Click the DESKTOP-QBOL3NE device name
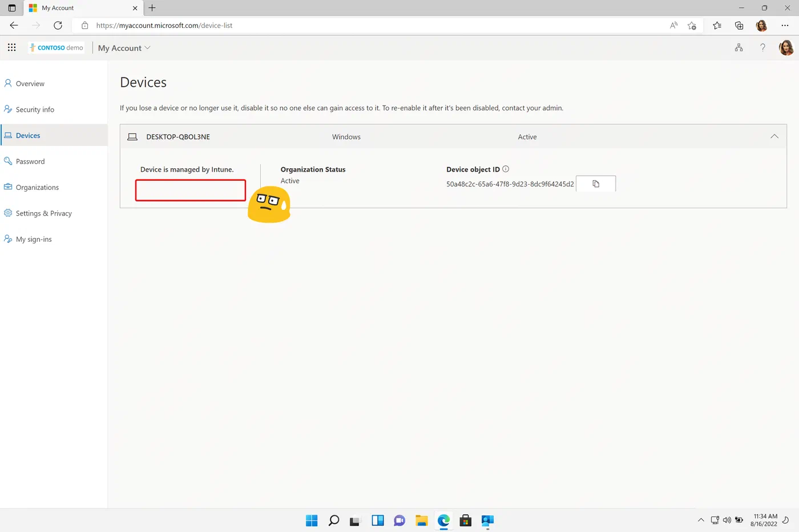 tap(178, 137)
